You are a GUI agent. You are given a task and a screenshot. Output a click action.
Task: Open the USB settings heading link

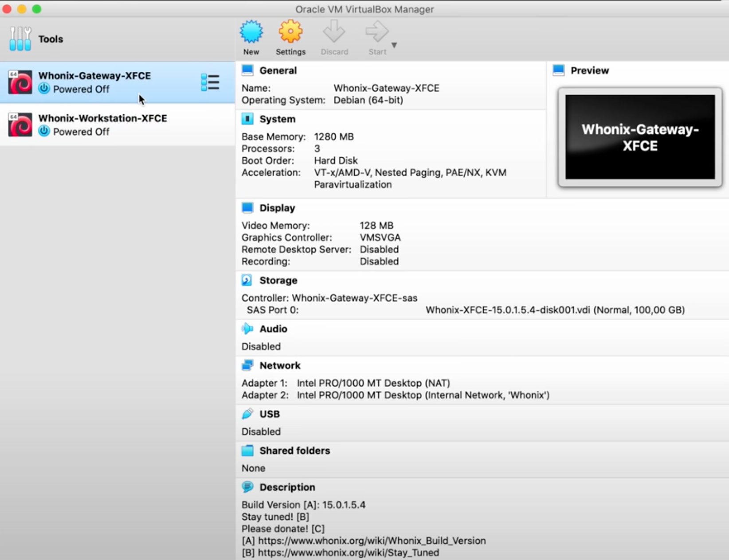270,414
